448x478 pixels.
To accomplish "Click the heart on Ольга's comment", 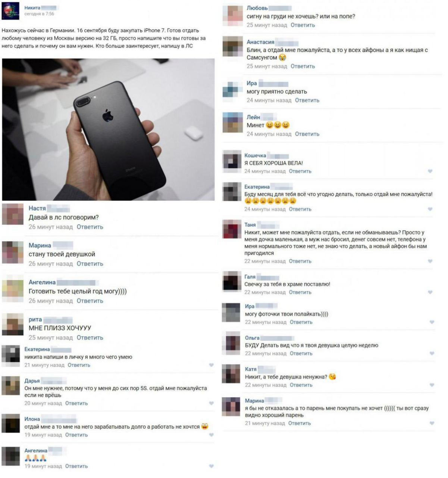I will coord(432,353).
